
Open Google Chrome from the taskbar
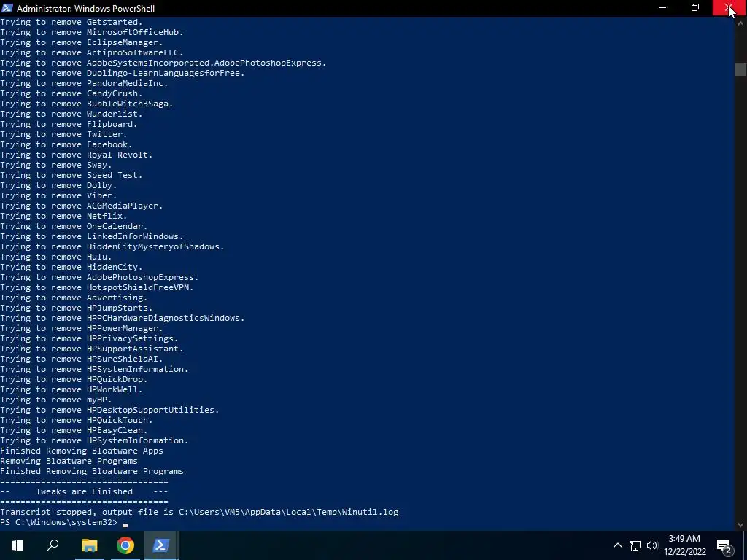(125, 545)
